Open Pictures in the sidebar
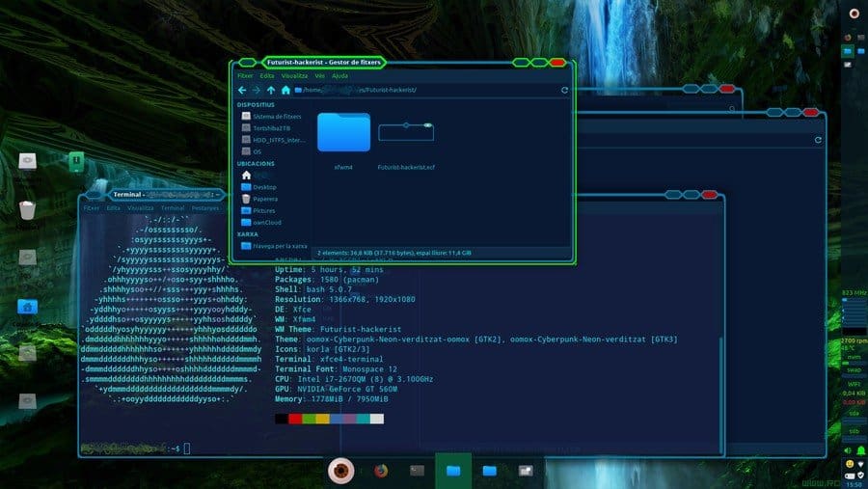 coord(264,210)
